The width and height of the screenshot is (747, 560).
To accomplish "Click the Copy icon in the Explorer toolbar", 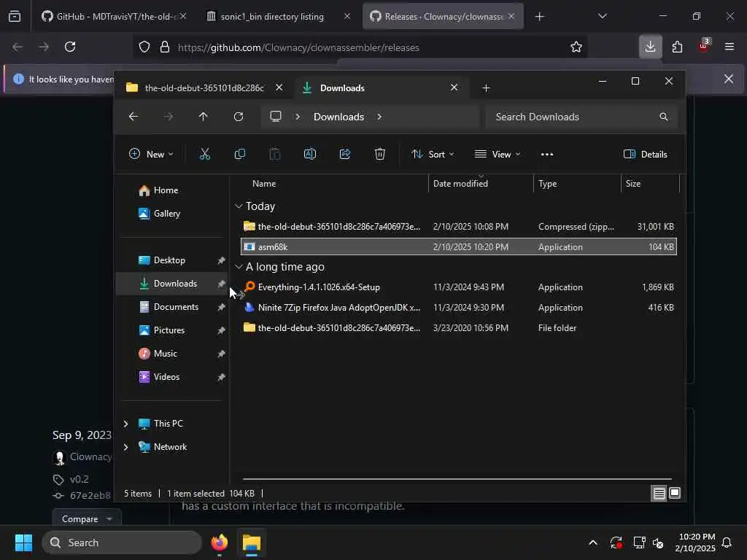I will pyautogui.click(x=239, y=154).
